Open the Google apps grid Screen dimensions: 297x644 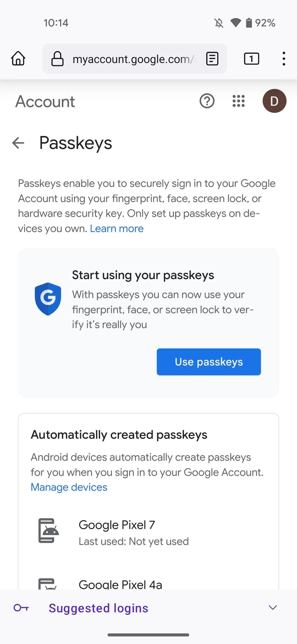[x=238, y=101]
